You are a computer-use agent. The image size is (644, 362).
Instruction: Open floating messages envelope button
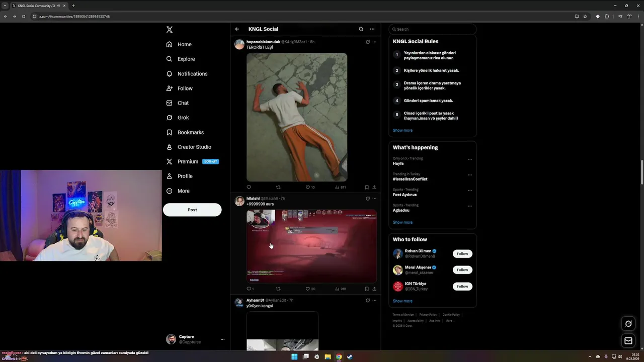628,341
